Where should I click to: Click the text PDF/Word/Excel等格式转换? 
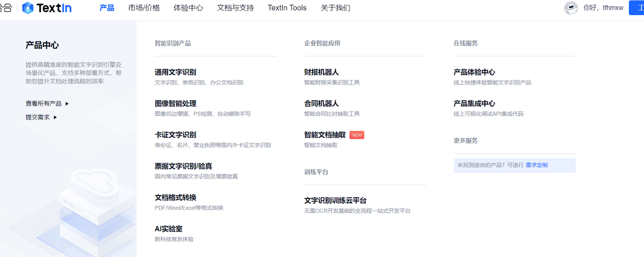click(x=189, y=208)
